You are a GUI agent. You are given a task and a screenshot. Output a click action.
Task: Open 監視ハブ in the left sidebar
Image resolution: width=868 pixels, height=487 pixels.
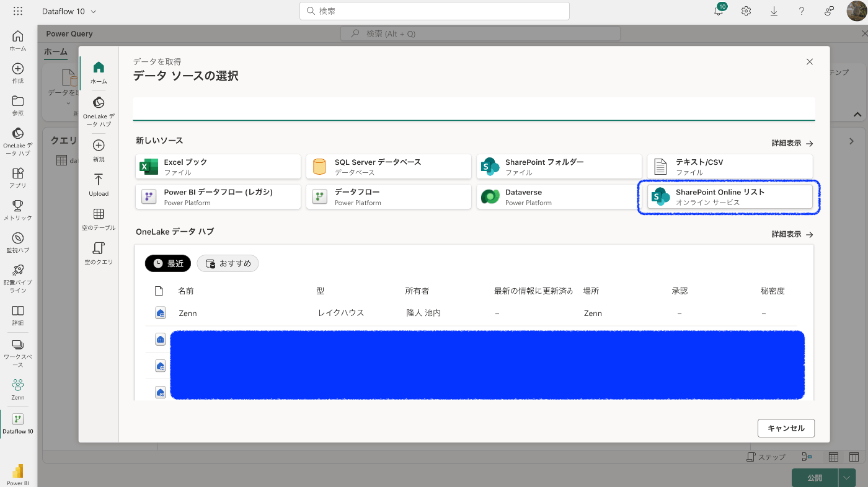18,242
